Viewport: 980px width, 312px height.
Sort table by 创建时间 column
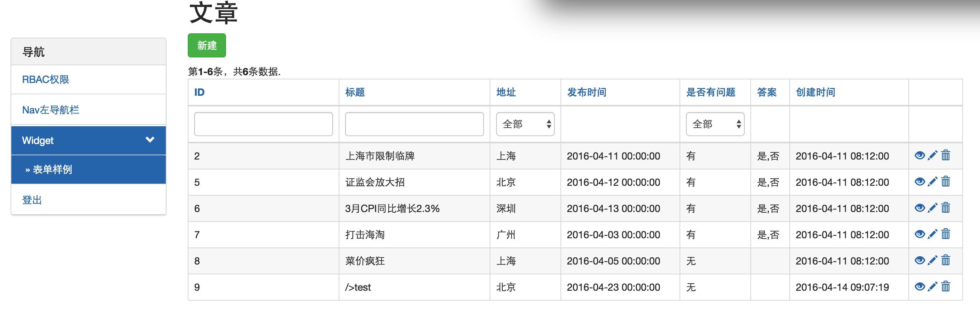point(815,92)
